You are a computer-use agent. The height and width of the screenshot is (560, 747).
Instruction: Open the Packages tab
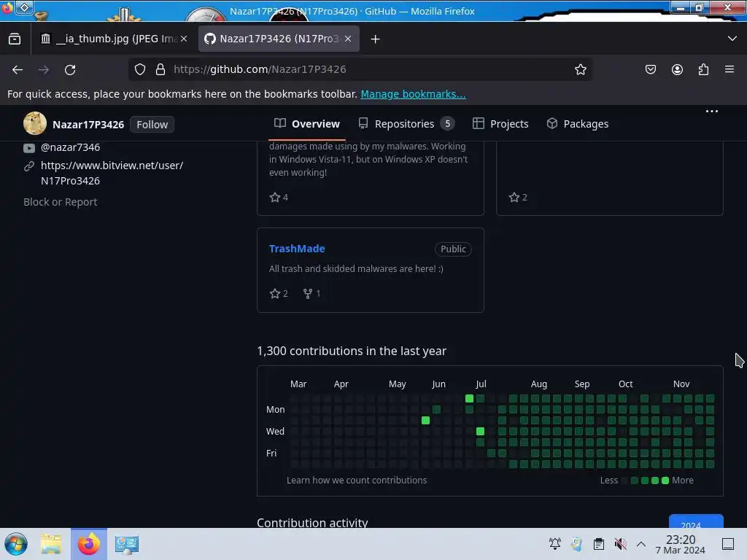pos(578,124)
